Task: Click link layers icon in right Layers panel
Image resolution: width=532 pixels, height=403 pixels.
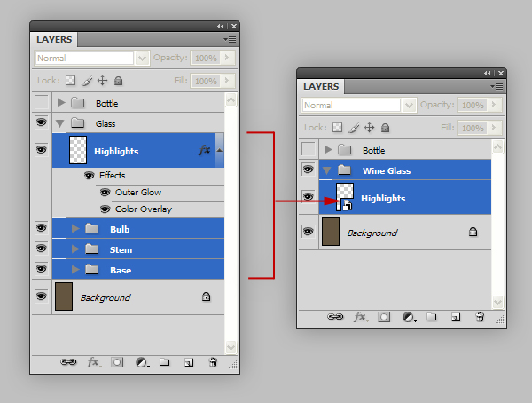Action: tap(335, 317)
